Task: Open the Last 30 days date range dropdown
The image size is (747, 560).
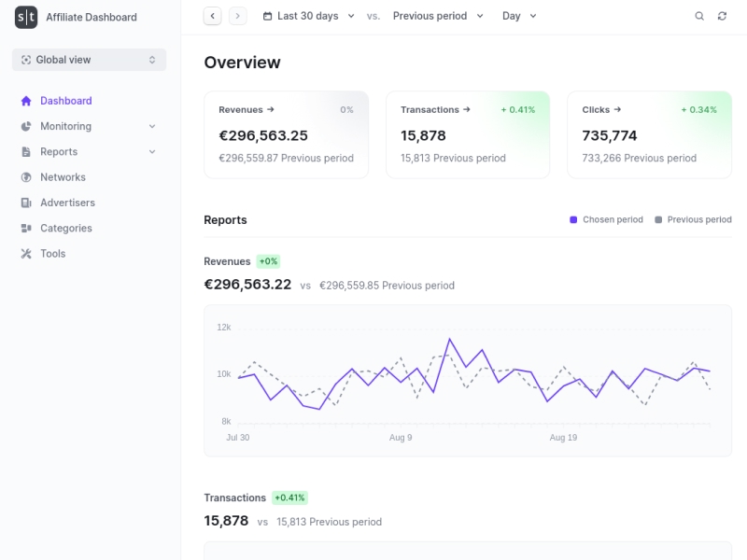Action: pyautogui.click(x=309, y=16)
